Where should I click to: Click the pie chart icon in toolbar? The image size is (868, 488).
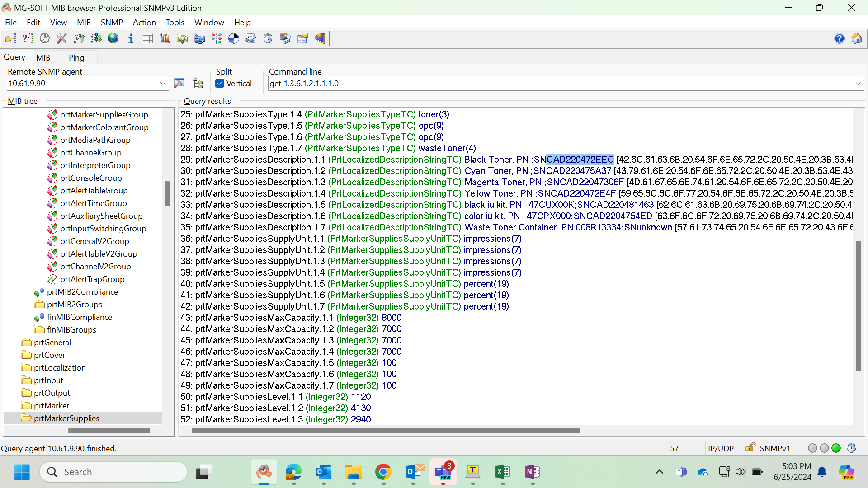234,39
